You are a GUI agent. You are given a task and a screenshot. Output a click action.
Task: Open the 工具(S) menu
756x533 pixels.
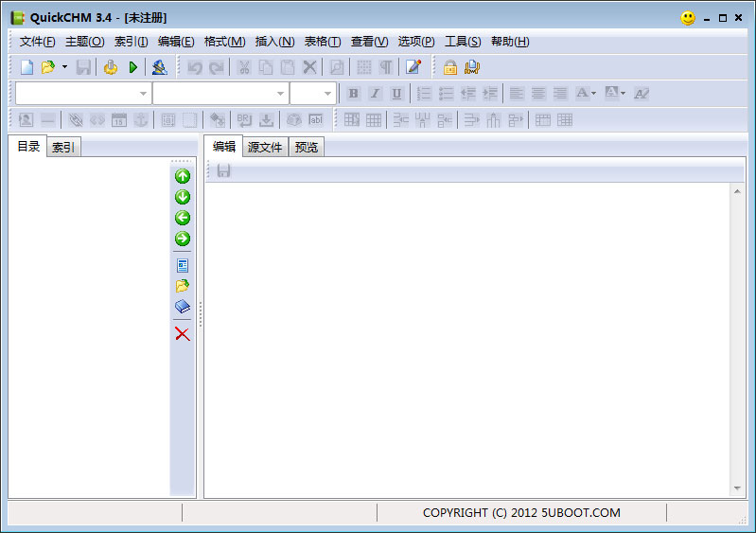tap(463, 42)
